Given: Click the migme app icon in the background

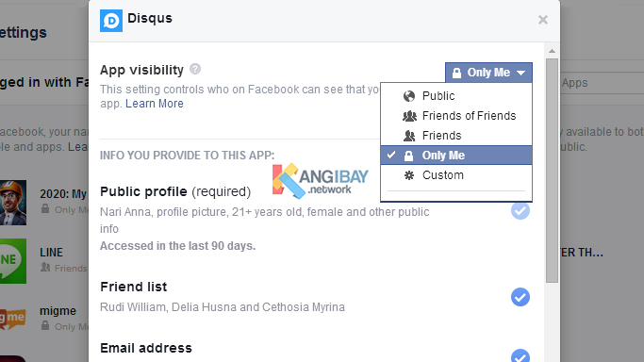Looking at the screenshot, I should pyautogui.click(x=12, y=319).
